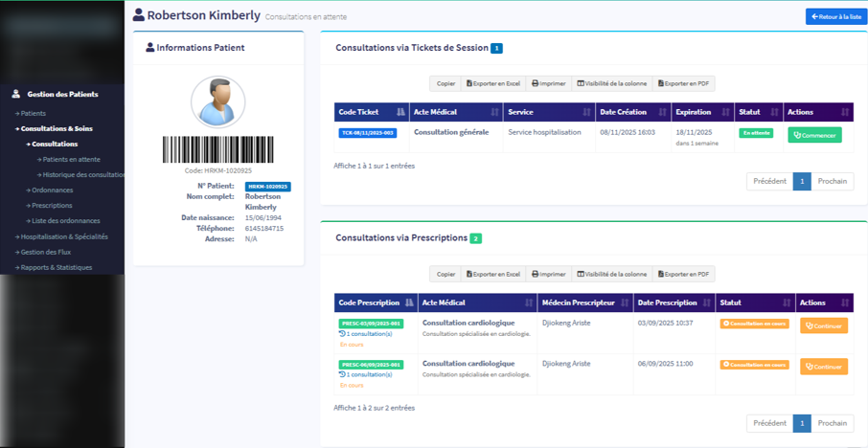Expand Hospitalisation & Spécialités menu

coord(63,236)
